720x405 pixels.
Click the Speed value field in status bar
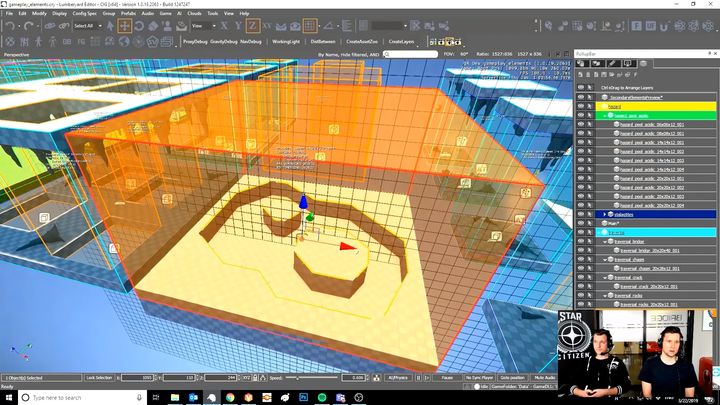(351, 378)
